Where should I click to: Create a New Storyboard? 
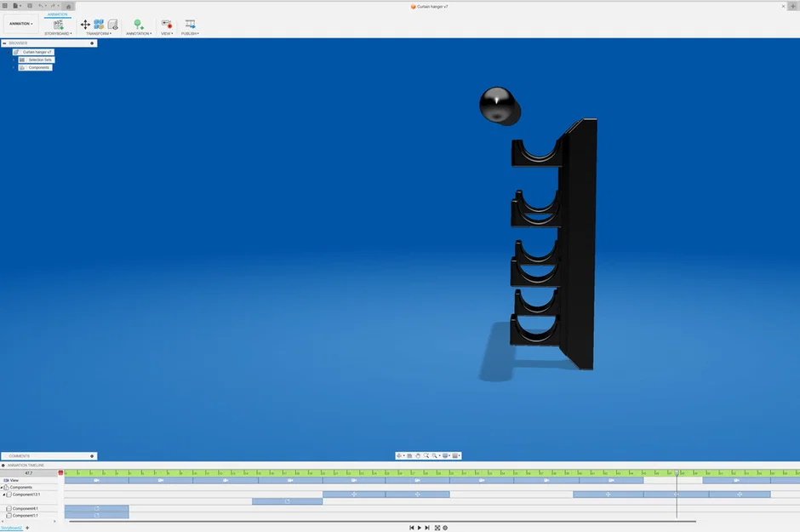58,25
